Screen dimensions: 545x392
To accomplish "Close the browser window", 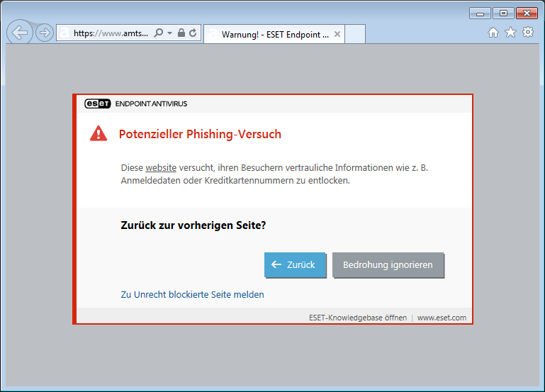I will pos(527,13).
